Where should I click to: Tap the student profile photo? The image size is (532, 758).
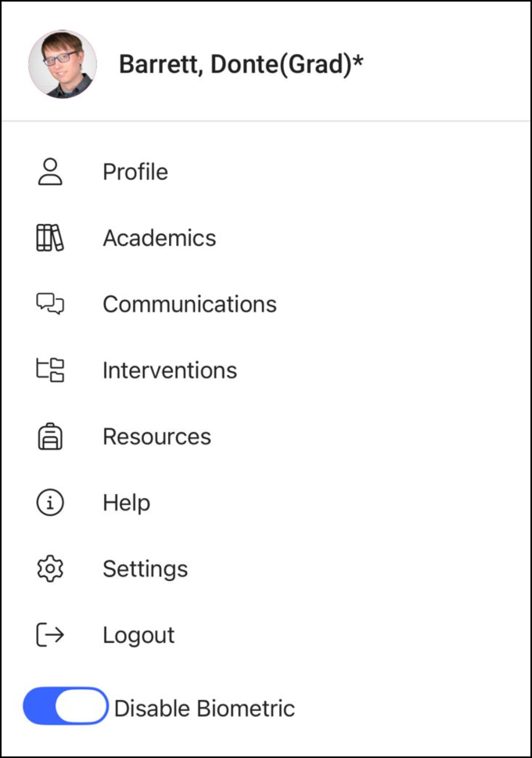click(x=63, y=64)
